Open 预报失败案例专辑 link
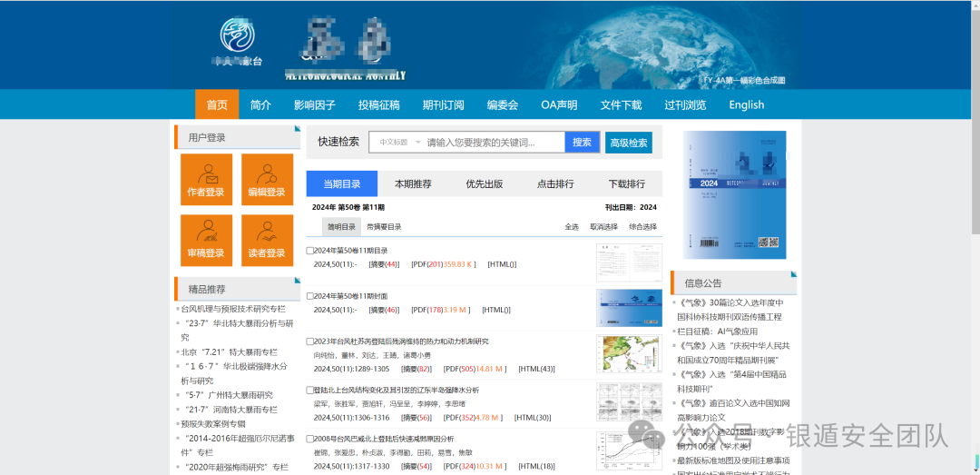980x475 pixels. (213, 423)
